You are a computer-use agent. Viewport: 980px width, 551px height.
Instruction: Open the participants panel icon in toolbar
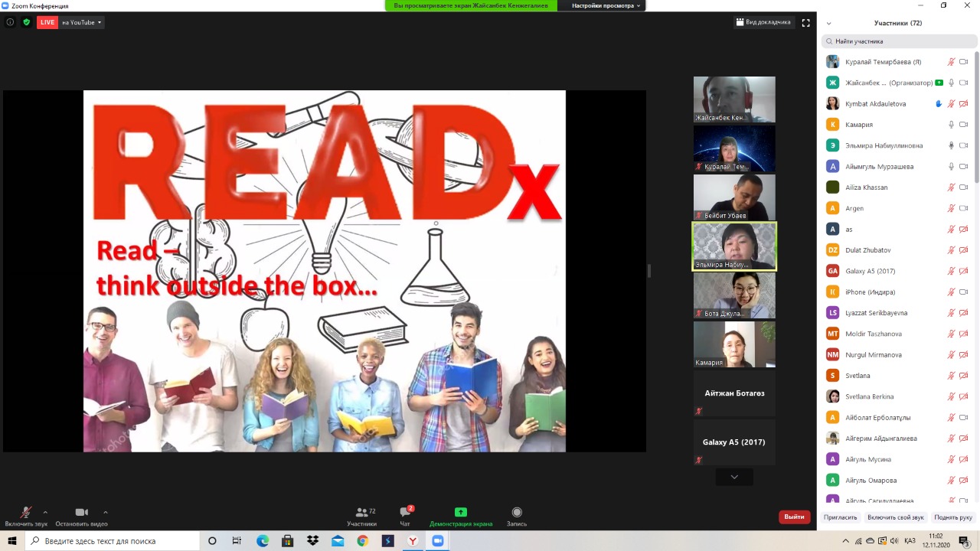[361, 512]
